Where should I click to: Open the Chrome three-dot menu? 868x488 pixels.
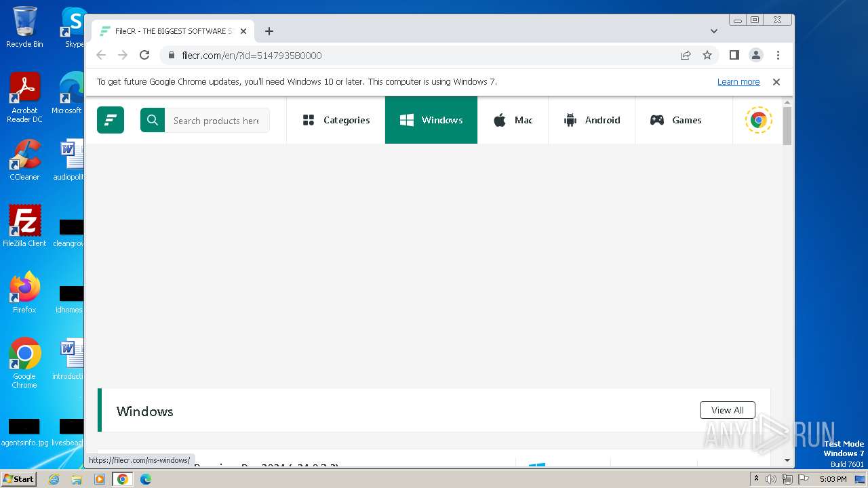tap(778, 55)
